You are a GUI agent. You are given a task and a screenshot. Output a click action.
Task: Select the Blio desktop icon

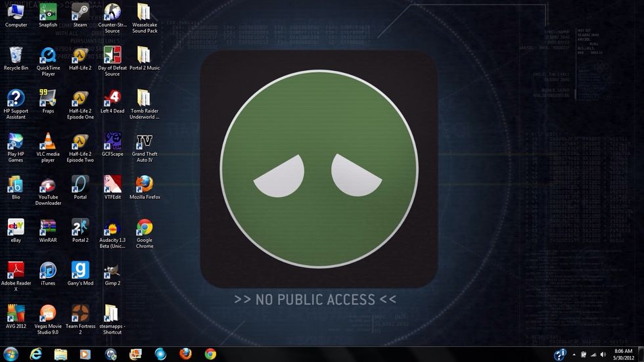click(16, 187)
